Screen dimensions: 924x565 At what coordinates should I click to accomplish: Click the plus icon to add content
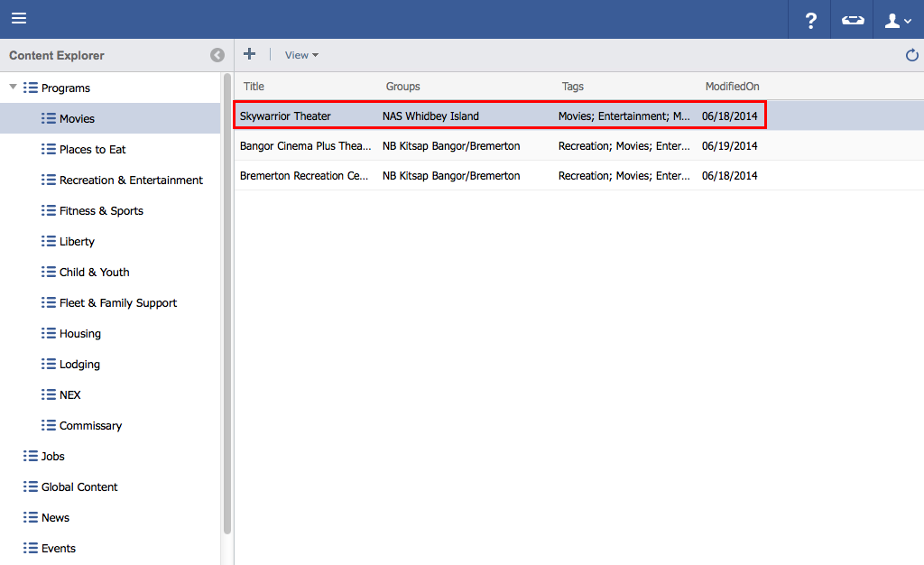(x=250, y=55)
